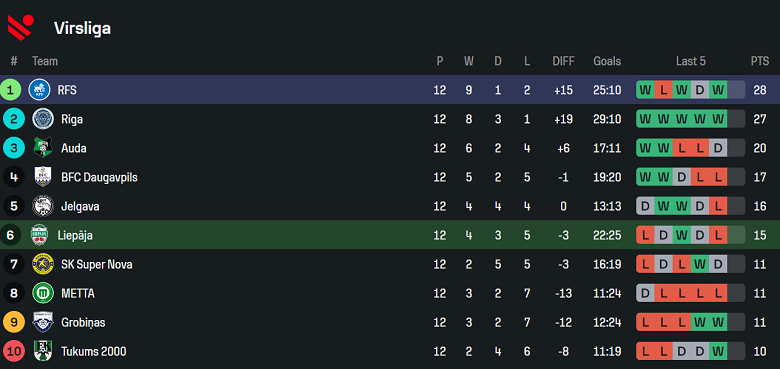Click the rank 1 green position badge
Screen dimensions: 780x369
click(10, 90)
